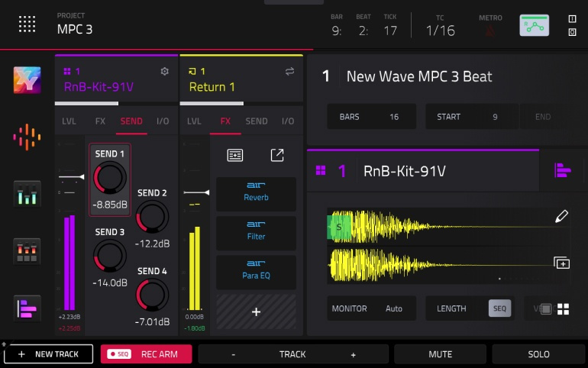Open the pad mixer icon in sidebar

tap(27, 251)
